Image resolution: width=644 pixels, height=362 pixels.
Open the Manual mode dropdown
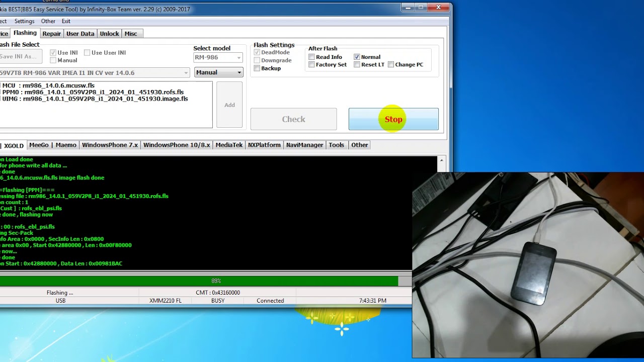click(218, 72)
